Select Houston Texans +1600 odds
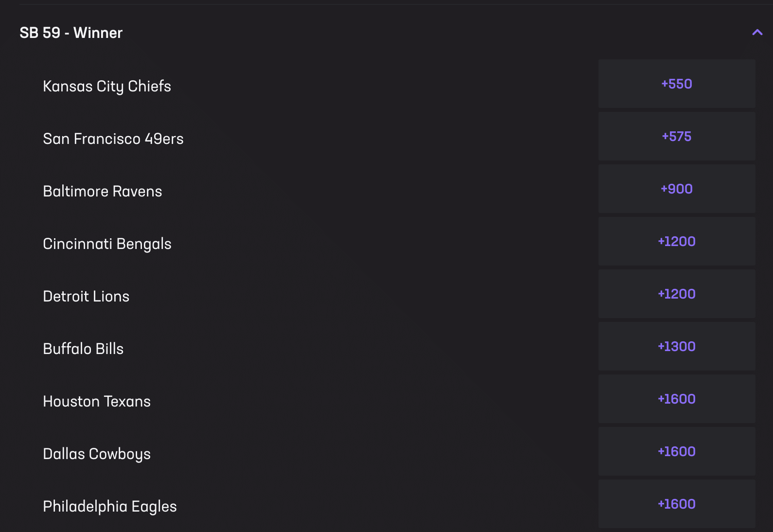The image size is (773, 532). tap(676, 399)
